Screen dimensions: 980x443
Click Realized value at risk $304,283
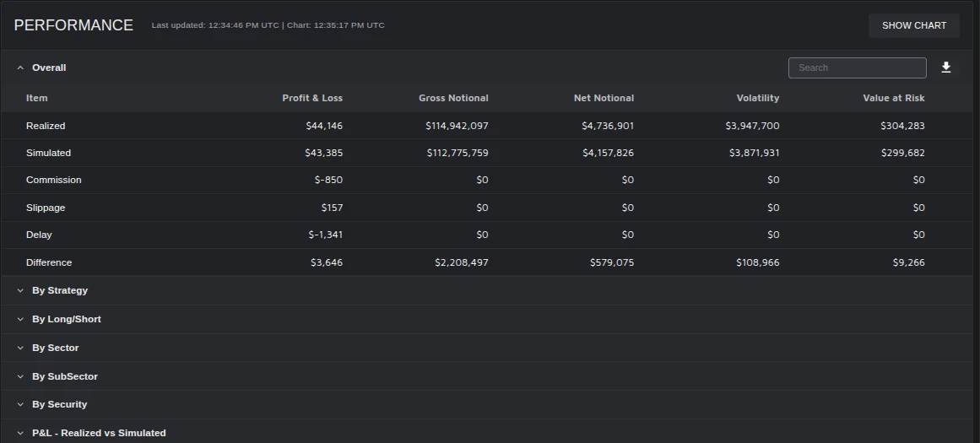[902, 126]
